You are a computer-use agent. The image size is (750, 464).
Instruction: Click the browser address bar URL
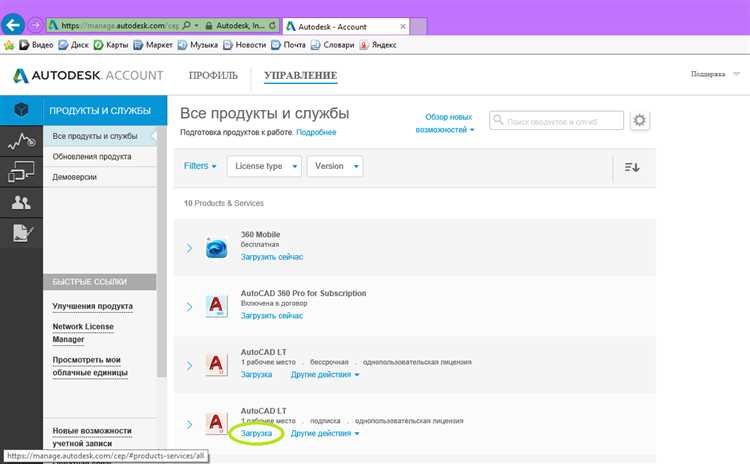coord(120,25)
